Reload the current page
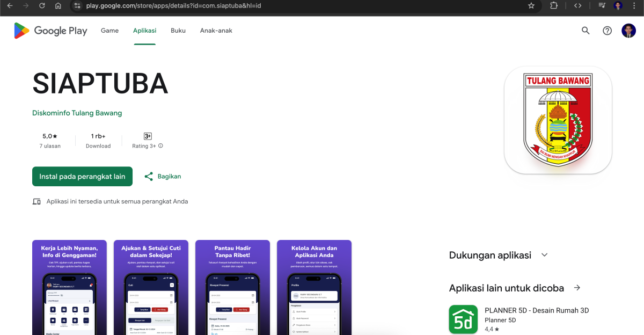Viewport: 644px width, 335px height. 42,5
